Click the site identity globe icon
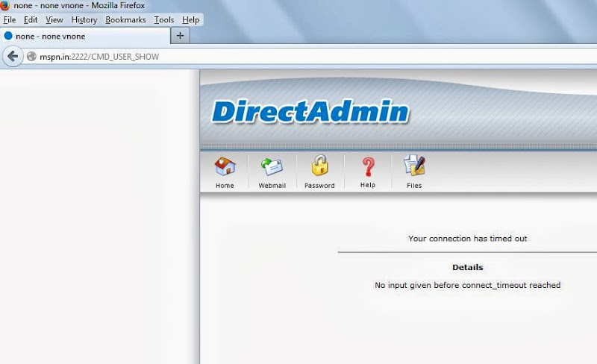This screenshot has height=364, width=597. click(x=31, y=57)
